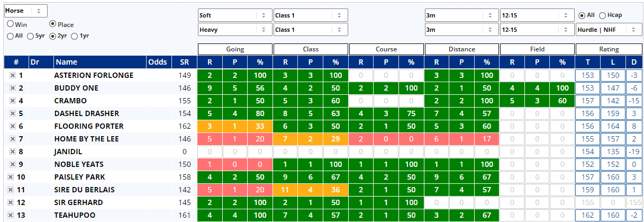Click the Distance group header button
The height and width of the screenshot is (222, 644).
462,49
